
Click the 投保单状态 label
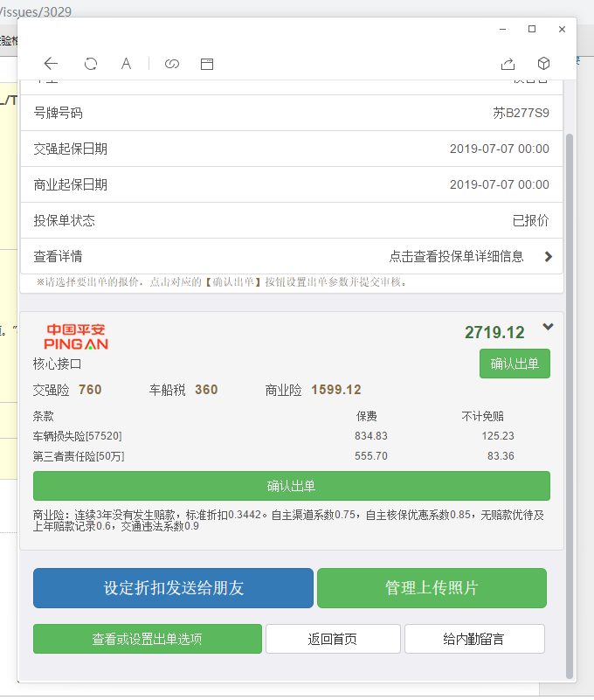tap(65, 220)
